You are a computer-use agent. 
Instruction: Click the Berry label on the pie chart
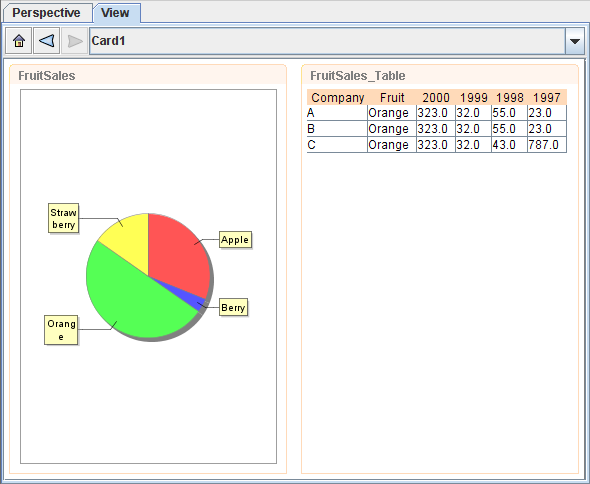(x=233, y=307)
